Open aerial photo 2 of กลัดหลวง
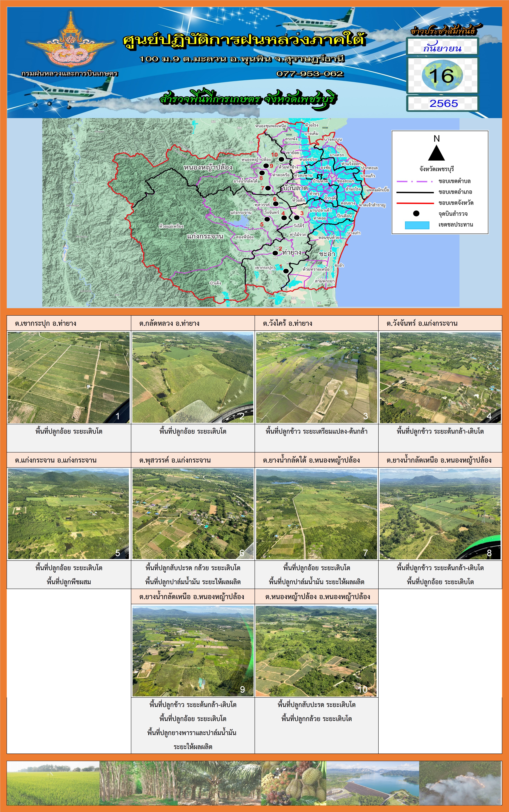The height and width of the screenshot is (812, 509). tap(193, 377)
